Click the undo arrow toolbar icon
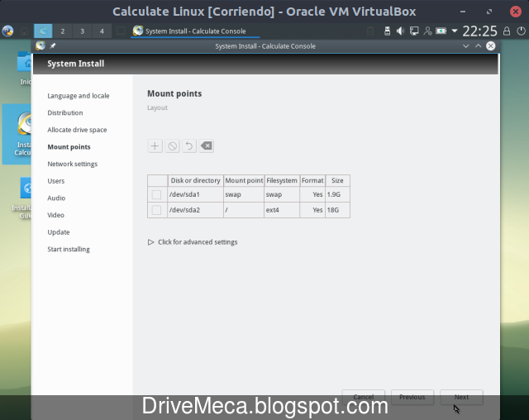Image resolution: width=529 pixels, height=420 pixels. click(189, 146)
